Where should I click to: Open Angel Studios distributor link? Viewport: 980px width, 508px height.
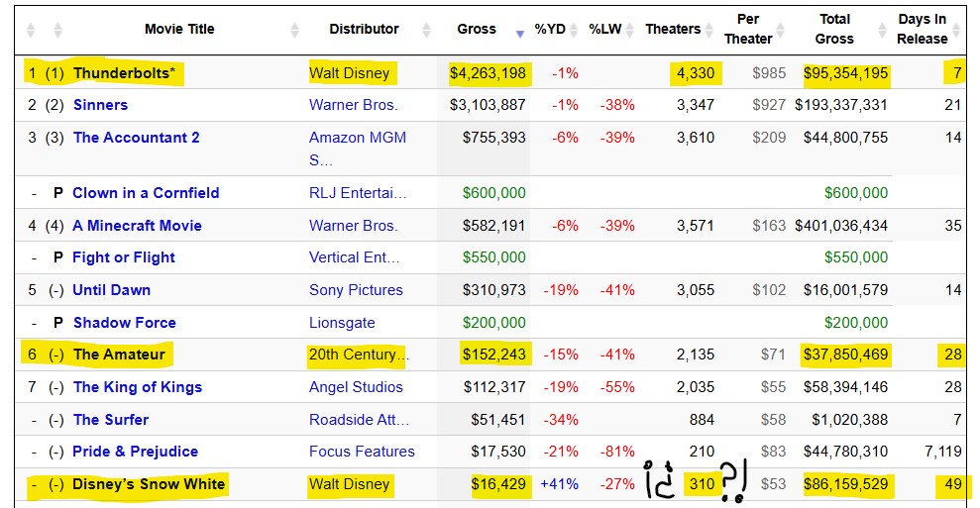356,387
